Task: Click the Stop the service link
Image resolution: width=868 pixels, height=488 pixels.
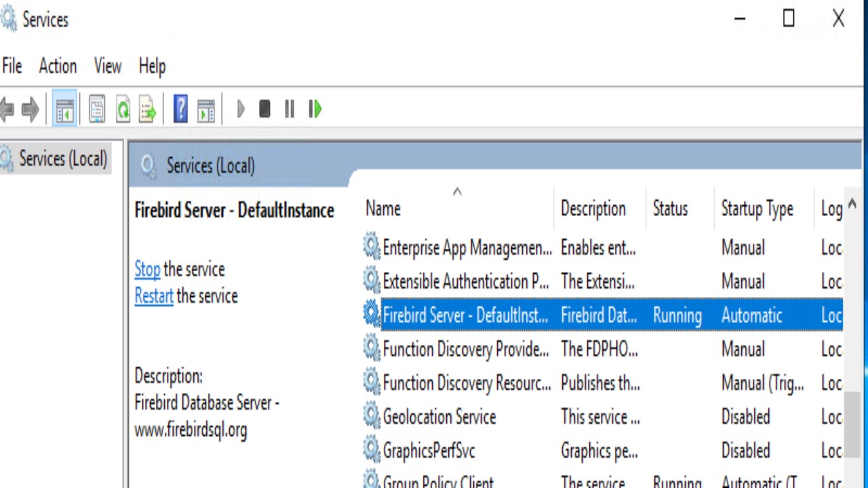Action: 147,269
